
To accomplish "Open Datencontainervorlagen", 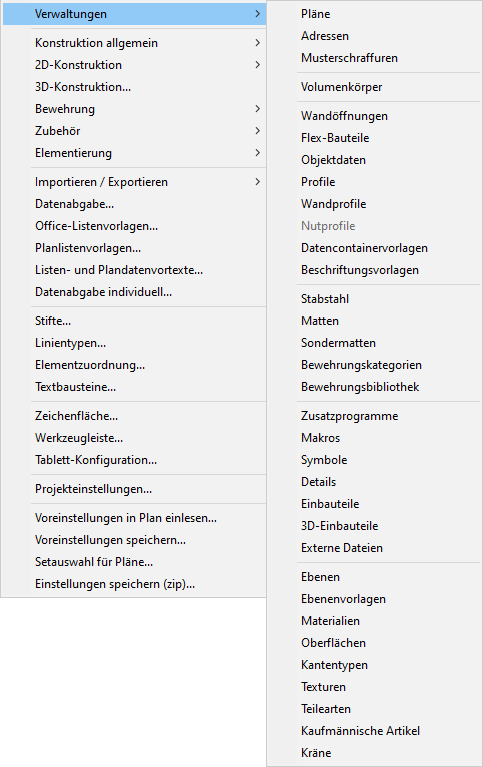I will click(374, 248).
